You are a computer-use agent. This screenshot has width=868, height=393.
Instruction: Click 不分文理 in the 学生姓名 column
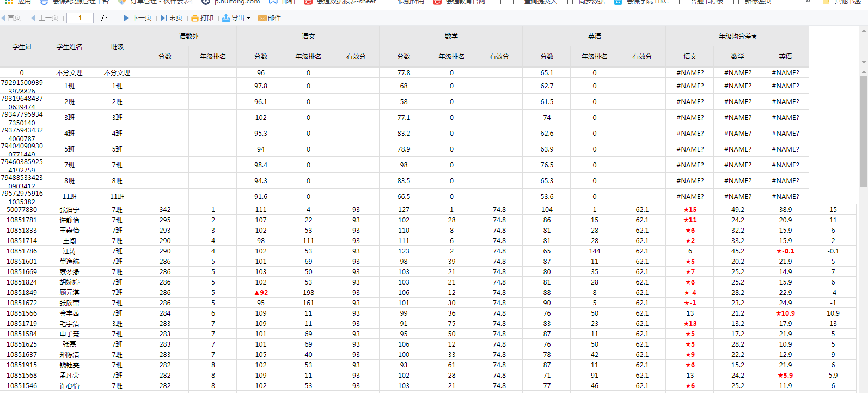pos(69,73)
